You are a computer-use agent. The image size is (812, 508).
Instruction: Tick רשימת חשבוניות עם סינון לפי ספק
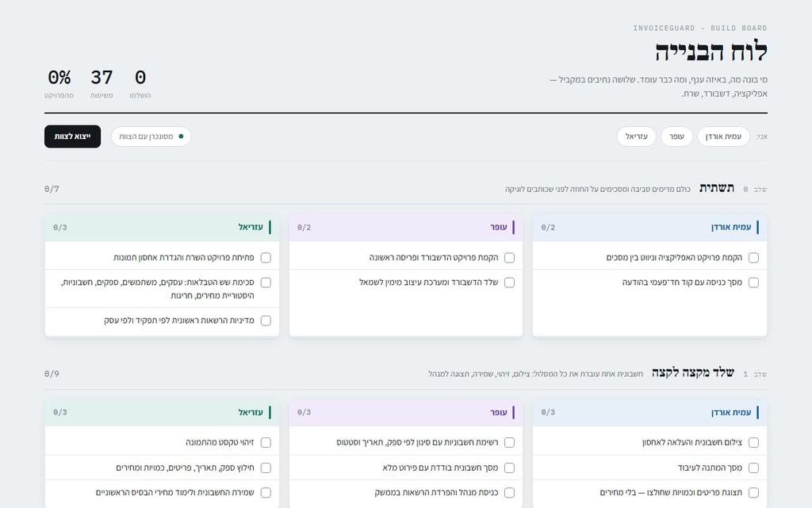[510, 442]
